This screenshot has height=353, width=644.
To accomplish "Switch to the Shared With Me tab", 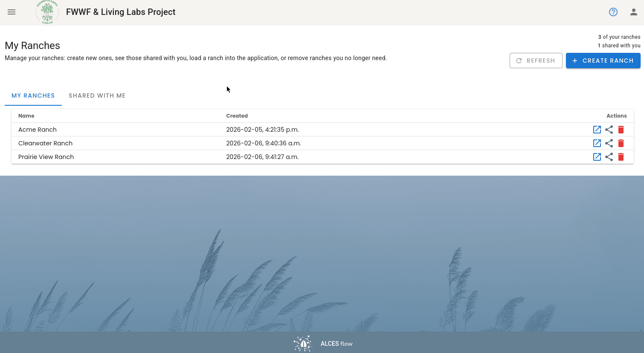I will coord(97,95).
